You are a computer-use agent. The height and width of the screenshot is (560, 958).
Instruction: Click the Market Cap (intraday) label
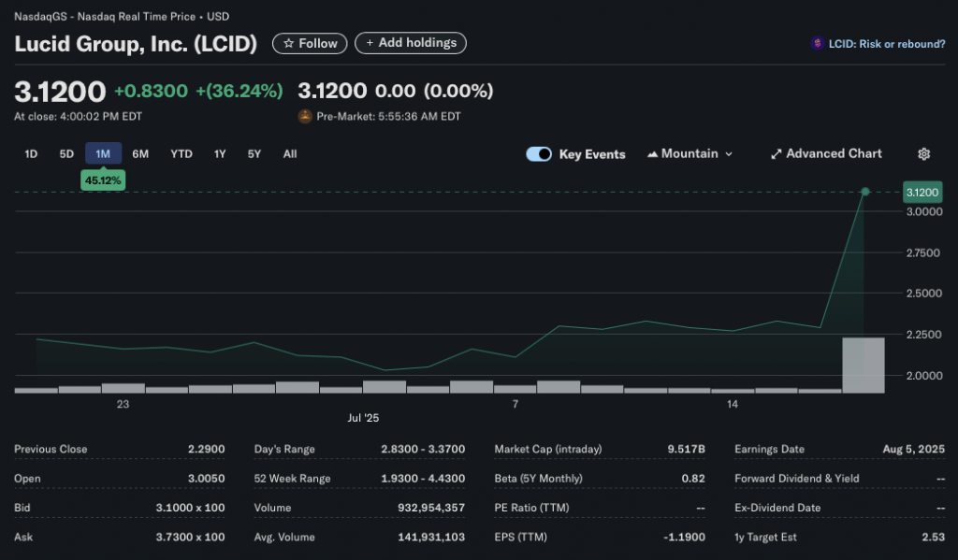(x=548, y=449)
